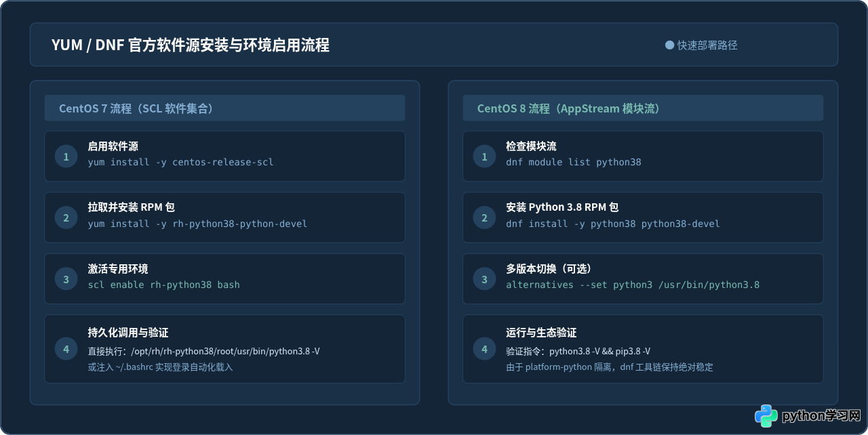The height and width of the screenshot is (435, 868).
Task: Click the step 3 badge beside 激活专用环境
Action: coord(66,279)
